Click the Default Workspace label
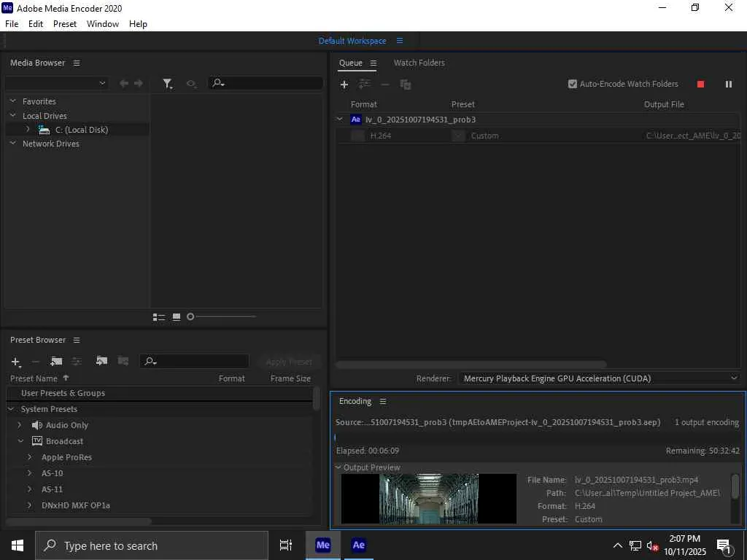Screen dimensions: 747x560 352,41
